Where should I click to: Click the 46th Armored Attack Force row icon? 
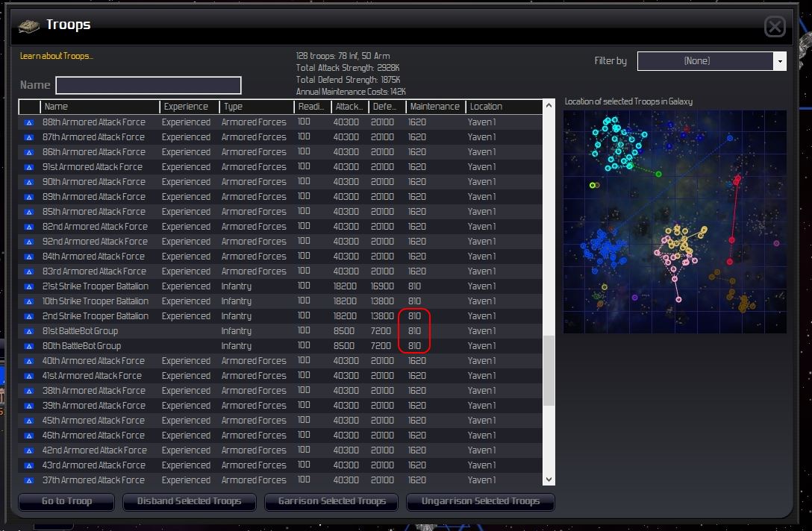[29, 436]
